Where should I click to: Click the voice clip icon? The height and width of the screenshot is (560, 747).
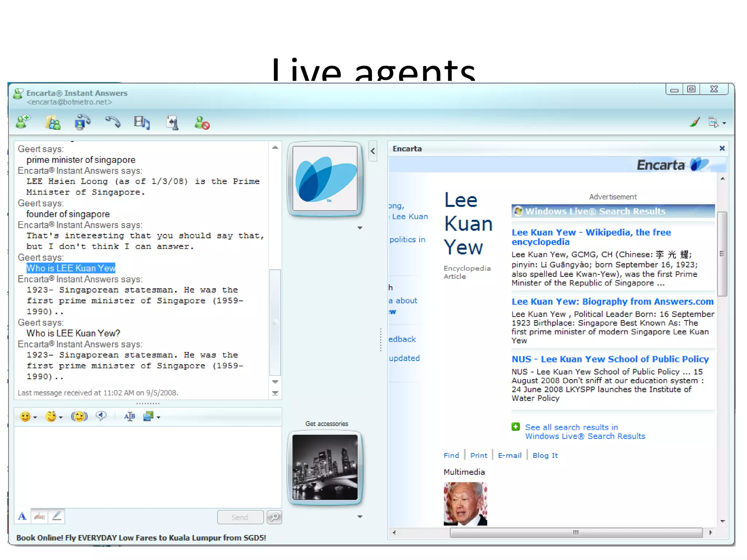click(101, 416)
